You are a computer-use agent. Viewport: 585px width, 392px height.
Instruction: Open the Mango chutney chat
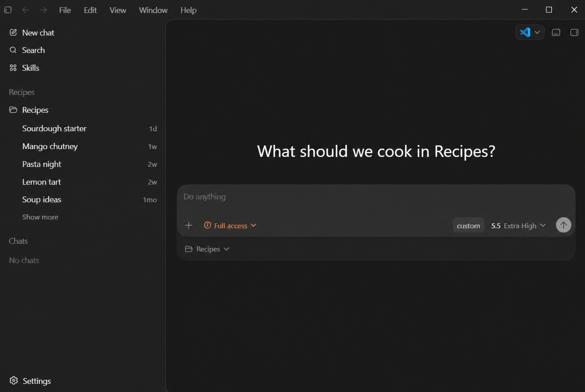83,147
